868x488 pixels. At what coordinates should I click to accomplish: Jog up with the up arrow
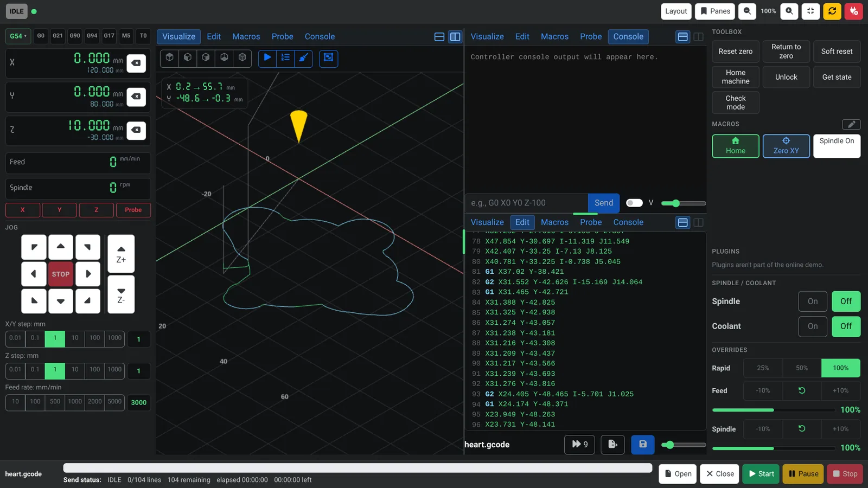pos(61,247)
